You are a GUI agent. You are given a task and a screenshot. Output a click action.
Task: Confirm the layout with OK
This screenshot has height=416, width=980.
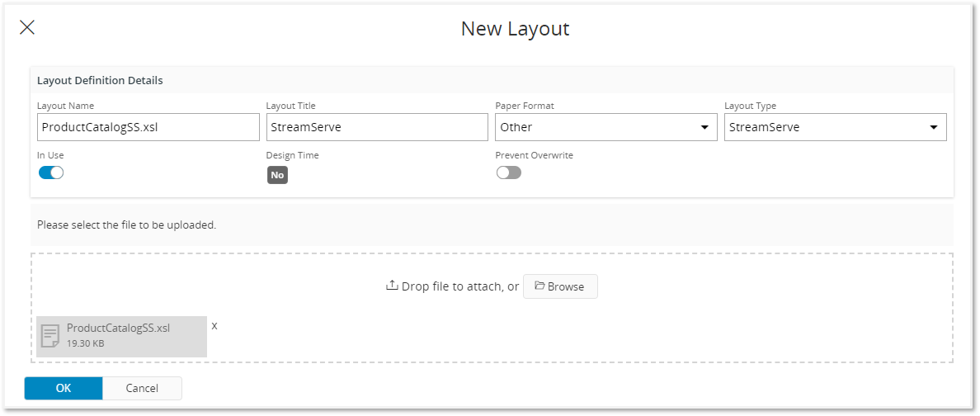[64, 388]
